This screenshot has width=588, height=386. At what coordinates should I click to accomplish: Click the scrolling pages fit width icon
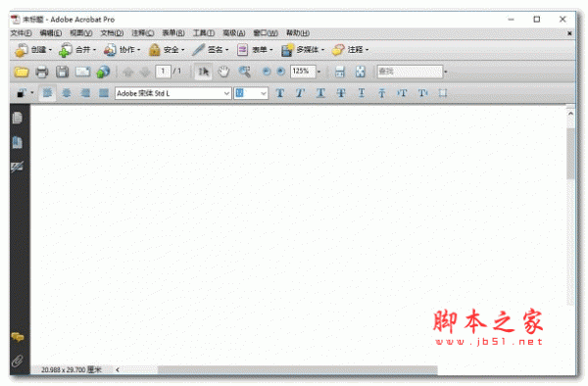tap(340, 72)
